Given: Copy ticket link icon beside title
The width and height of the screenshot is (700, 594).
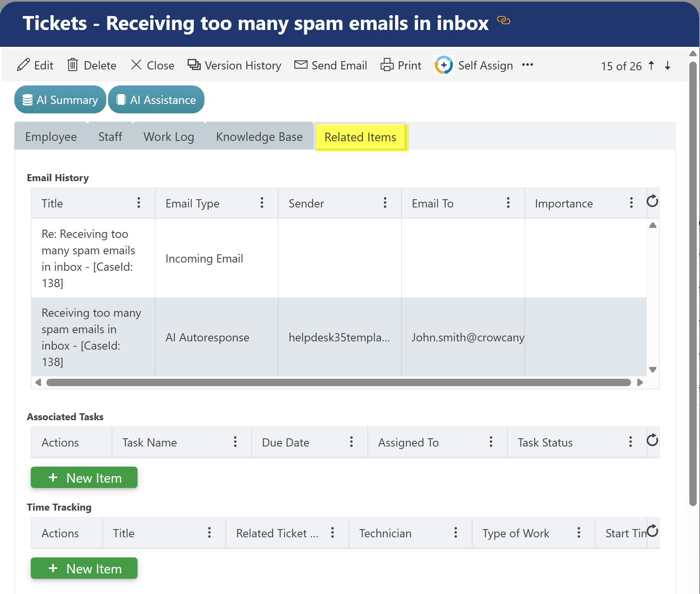Looking at the screenshot, I should (503, 21).
